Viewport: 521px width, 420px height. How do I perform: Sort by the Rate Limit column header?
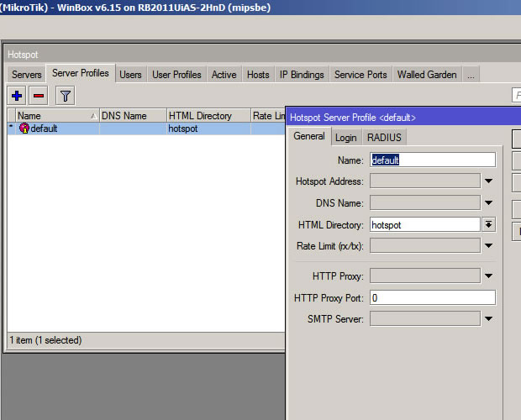(268, 116)
